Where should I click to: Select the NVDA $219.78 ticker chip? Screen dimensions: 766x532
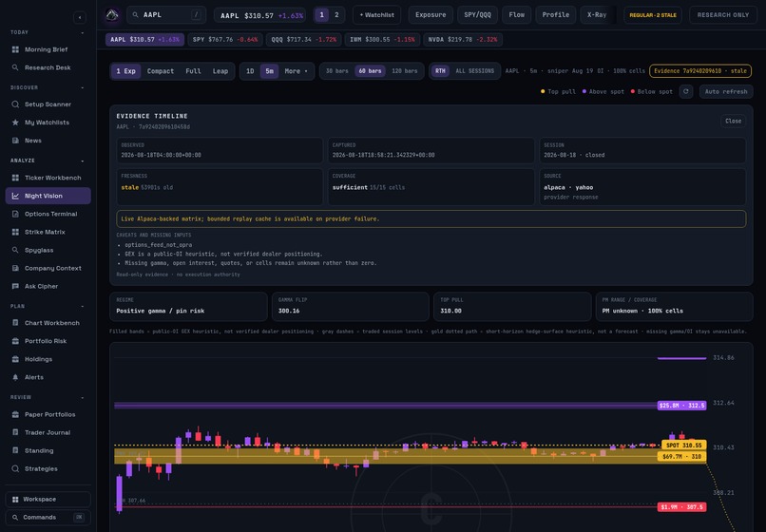pyautogui.click(x=463, y=40)
